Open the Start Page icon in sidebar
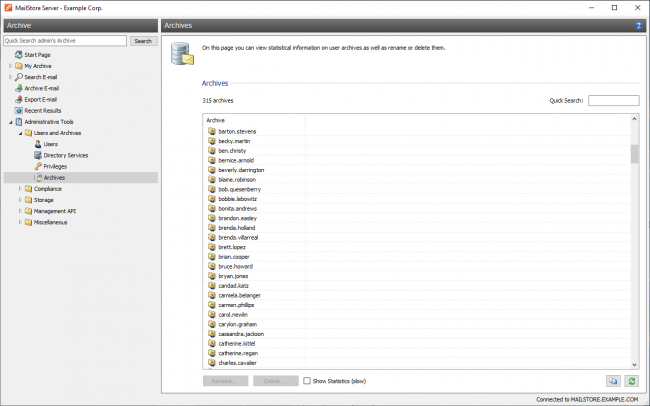Screen dimensions: 650x406 point(19,55)
